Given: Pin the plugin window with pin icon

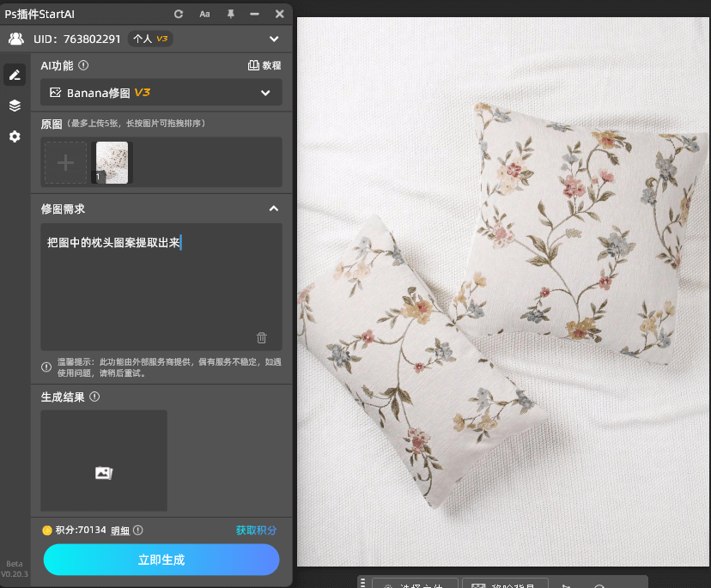Looking at the screenshot, I should (x=230, y=14).
